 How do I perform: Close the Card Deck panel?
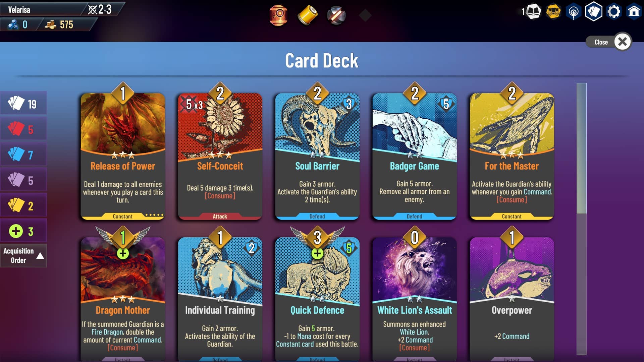tap(623, 42)
